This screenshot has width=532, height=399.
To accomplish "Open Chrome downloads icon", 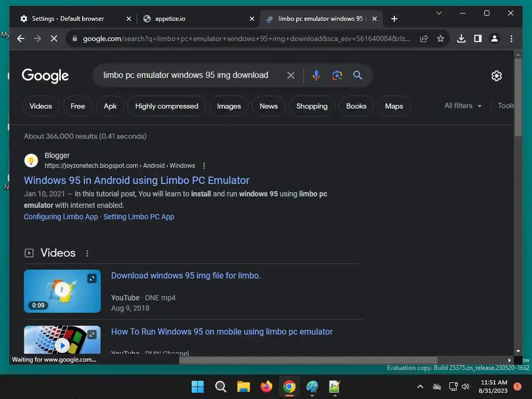I will (x=461, y=38).
